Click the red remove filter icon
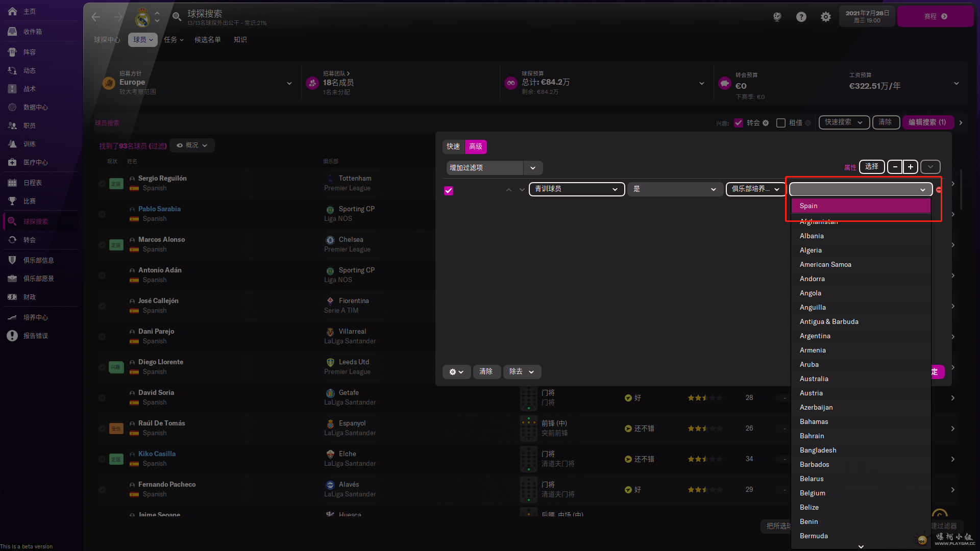The image size is (980, 551). click(x=939, y=189)
